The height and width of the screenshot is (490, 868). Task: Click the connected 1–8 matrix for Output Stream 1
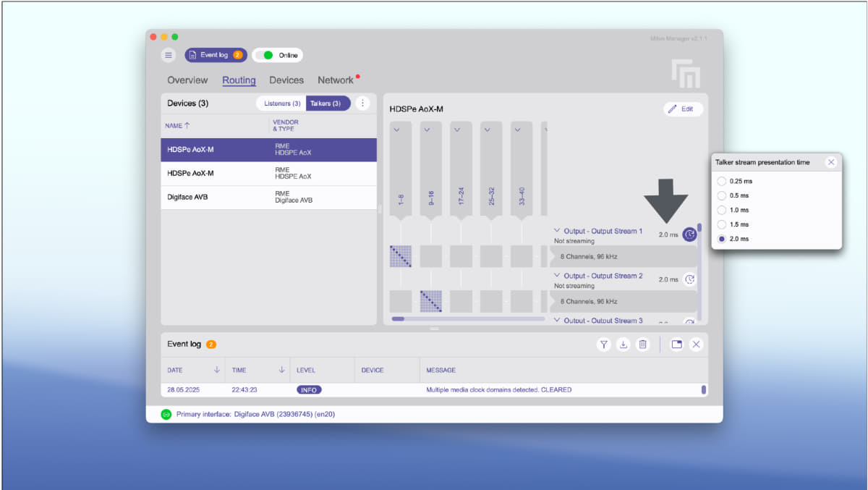pyautogui.click(x=401, y=256)
